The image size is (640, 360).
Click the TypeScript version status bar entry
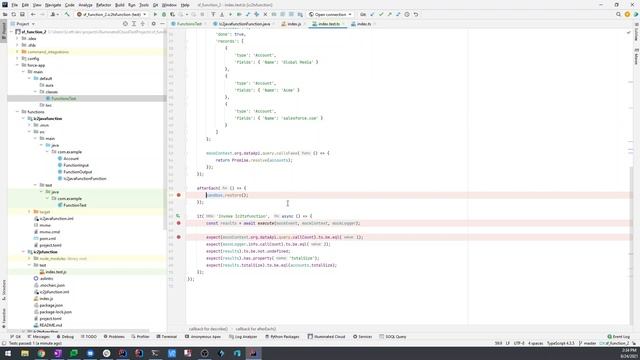pyautogui.click(x=561, y=343)
